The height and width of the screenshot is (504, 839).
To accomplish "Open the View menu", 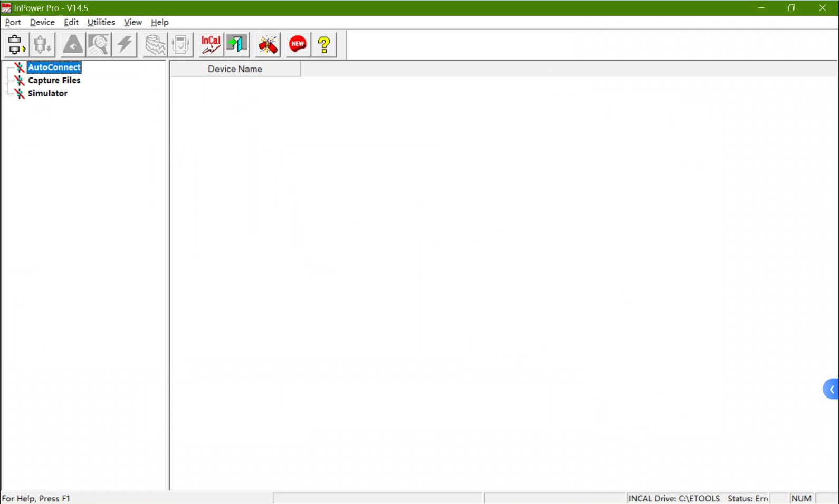I will 132,22.
